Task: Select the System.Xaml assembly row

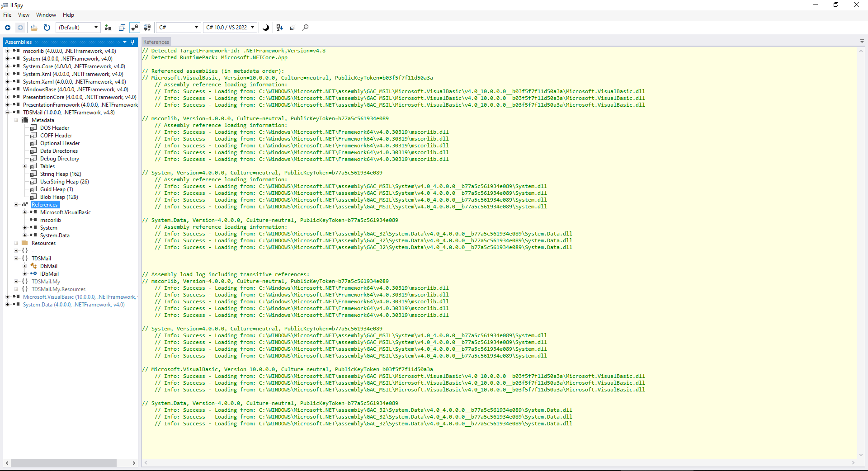Action: [x=75, y=82]
